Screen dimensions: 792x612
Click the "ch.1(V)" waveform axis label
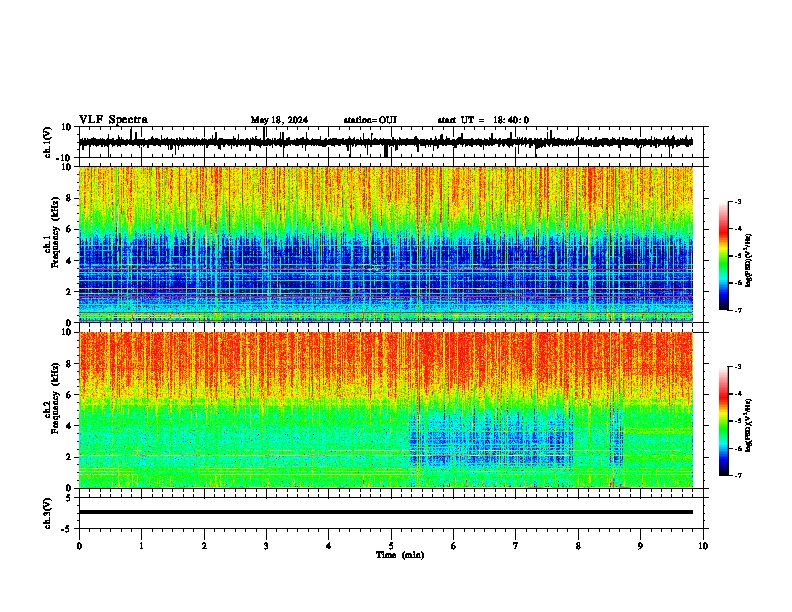point(48,142)
